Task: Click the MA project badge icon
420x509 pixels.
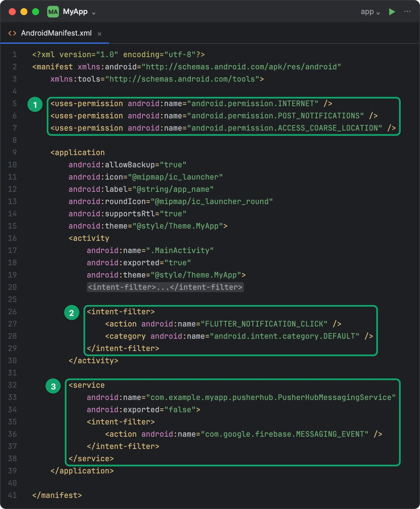Action: [53, 12]
